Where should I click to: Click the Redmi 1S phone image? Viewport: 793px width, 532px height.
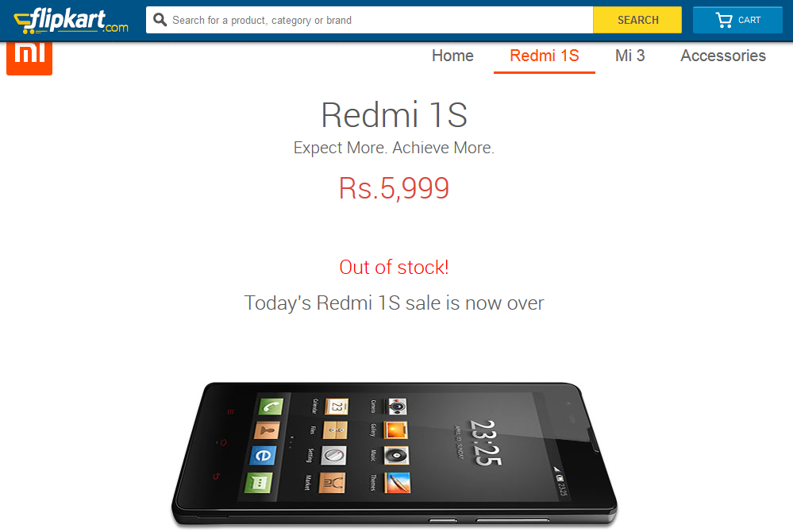[x=394, y=454]
